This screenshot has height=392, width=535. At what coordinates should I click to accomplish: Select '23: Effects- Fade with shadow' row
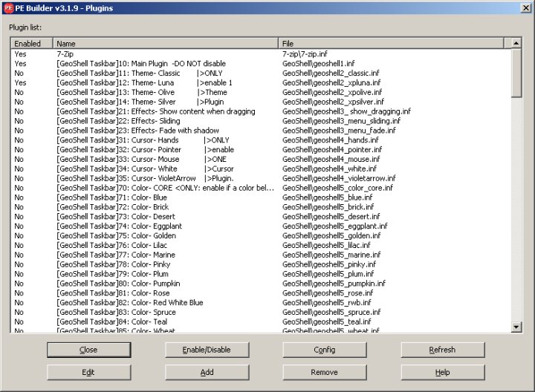[261, 130]
